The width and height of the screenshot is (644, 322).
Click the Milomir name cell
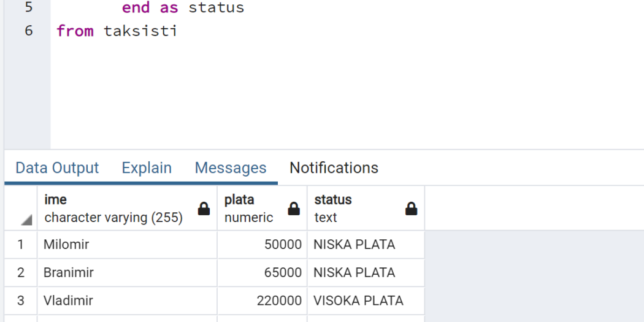[x=127, y=245]
